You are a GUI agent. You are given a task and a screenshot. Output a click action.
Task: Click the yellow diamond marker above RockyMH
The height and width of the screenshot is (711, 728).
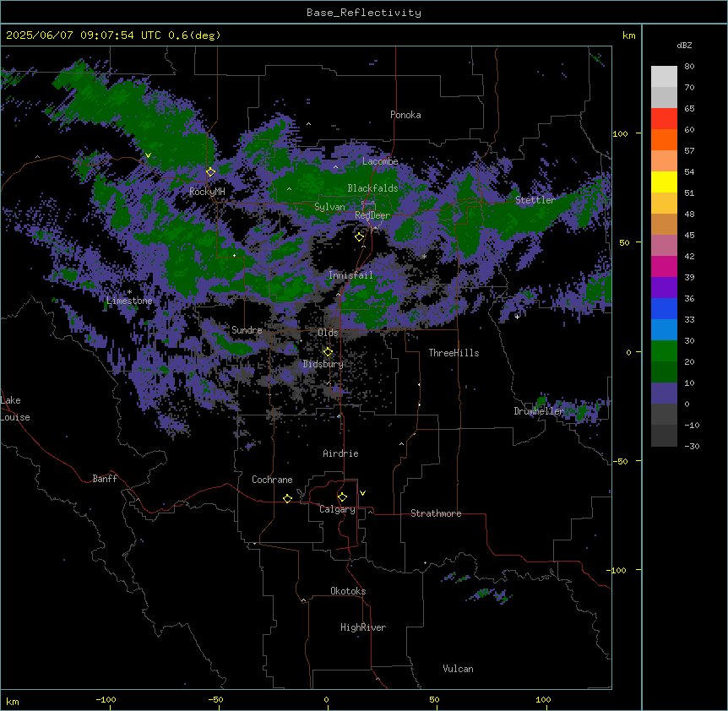coord(210,172)
